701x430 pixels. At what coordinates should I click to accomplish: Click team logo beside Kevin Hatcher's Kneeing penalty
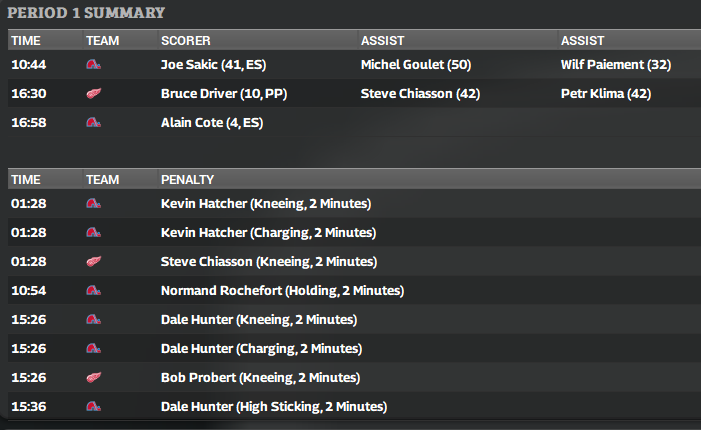pyautogui.click(x=94, y=204)
